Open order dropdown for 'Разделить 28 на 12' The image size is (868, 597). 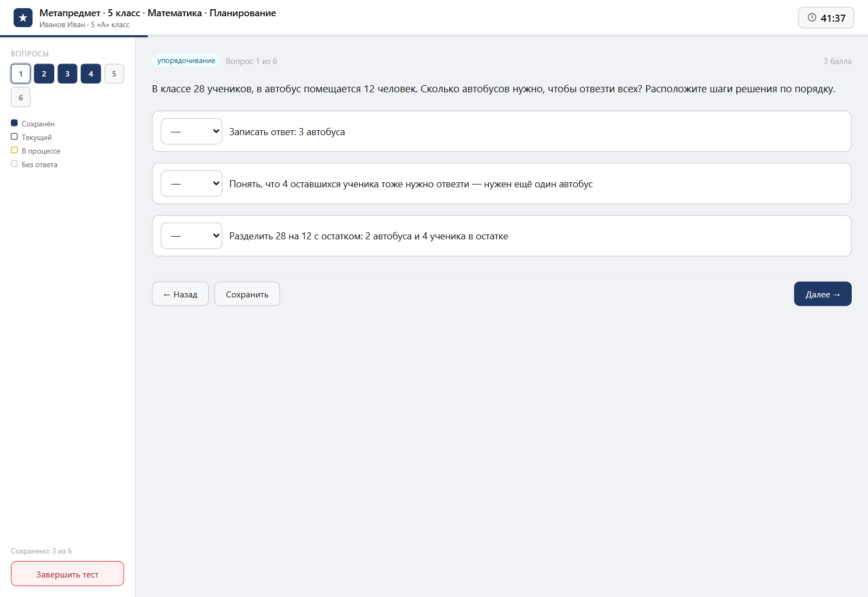pyautogui.click(x=192, y=236)
